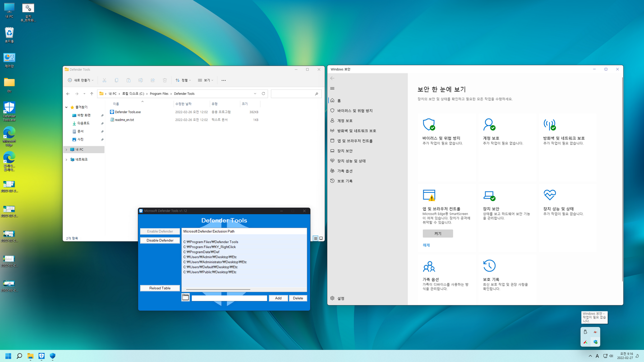Open recent locations dropdown arrow in Explorer

(x=84, y=94)
